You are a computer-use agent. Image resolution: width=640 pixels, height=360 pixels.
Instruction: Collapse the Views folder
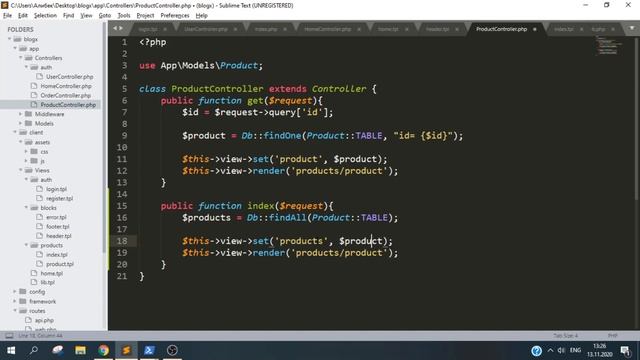[x=21, y=170]
